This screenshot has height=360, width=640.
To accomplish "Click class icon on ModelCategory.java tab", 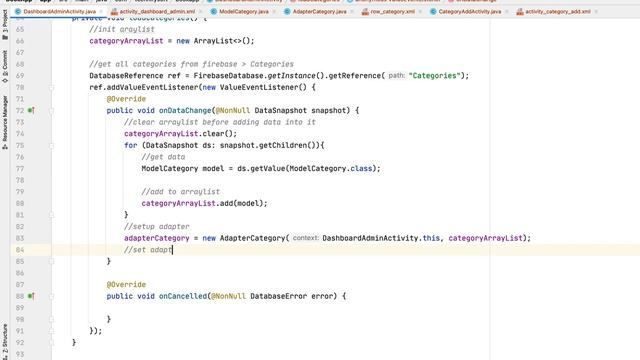I will (x=213, y=12).
